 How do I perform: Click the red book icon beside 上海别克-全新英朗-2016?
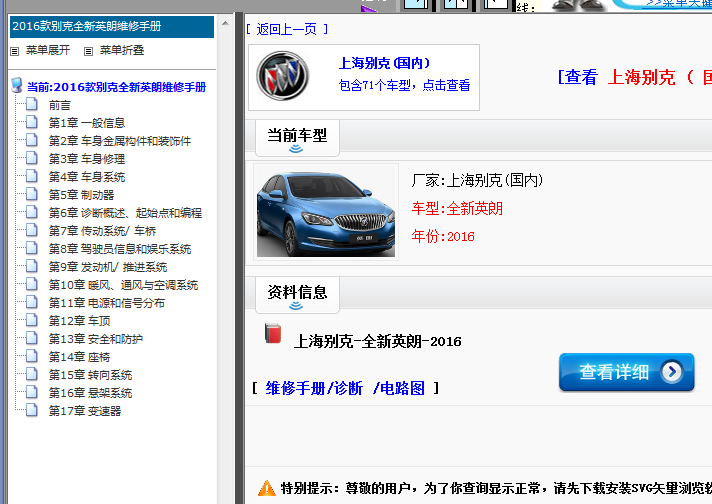pyautogui.click(x=273, y=333)
